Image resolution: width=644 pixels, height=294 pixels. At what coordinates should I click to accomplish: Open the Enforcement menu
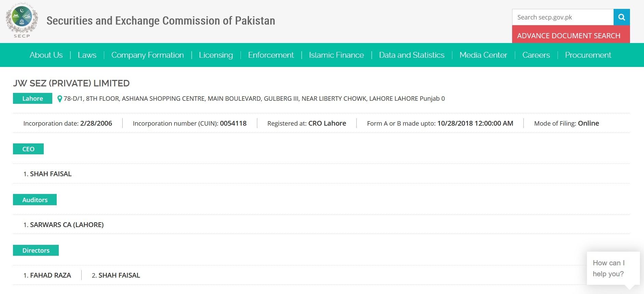(x=271, y=55)
